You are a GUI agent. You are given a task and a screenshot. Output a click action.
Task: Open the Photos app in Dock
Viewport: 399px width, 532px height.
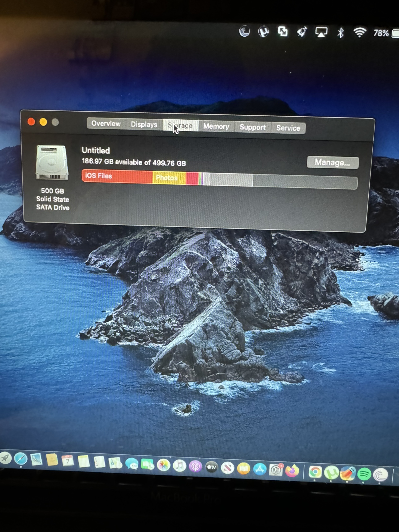(163, 465)
